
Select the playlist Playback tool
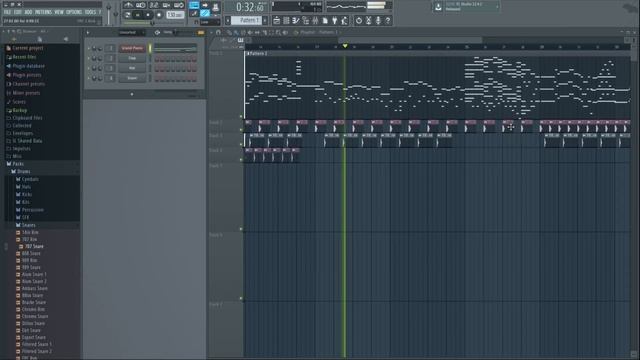(285, 32)
